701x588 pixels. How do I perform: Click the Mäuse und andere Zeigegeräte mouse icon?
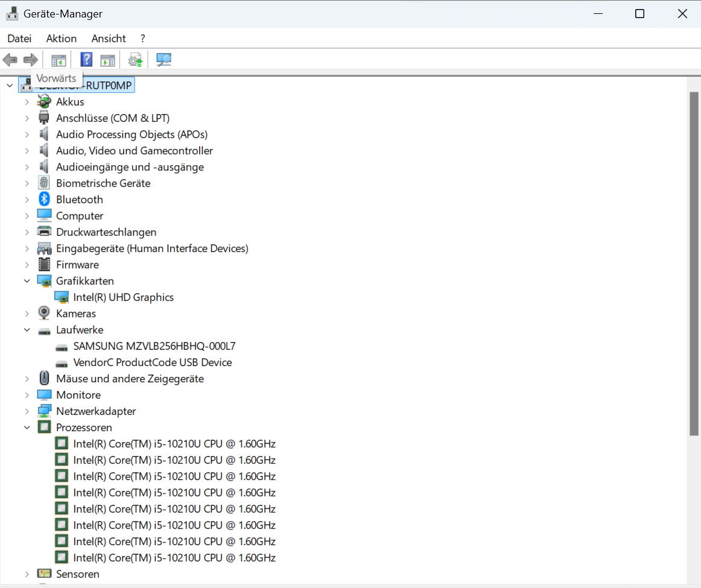pyautogui.click(x=44, y=379)
